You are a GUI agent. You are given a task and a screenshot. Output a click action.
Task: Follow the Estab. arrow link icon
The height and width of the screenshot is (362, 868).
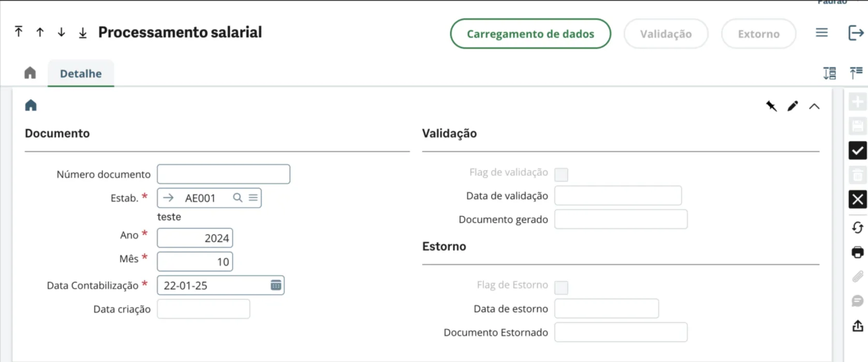click(168, 198)
